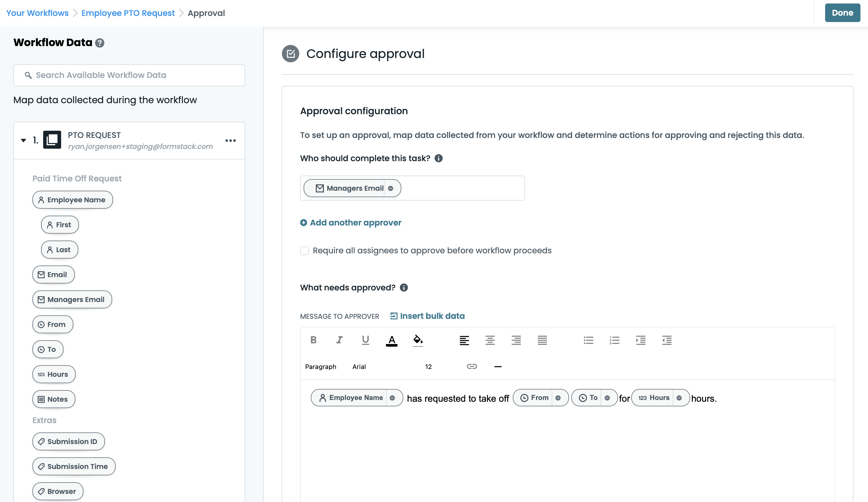Click the Workflow Data help icon
868x502 pixels.
pos(100,43)
